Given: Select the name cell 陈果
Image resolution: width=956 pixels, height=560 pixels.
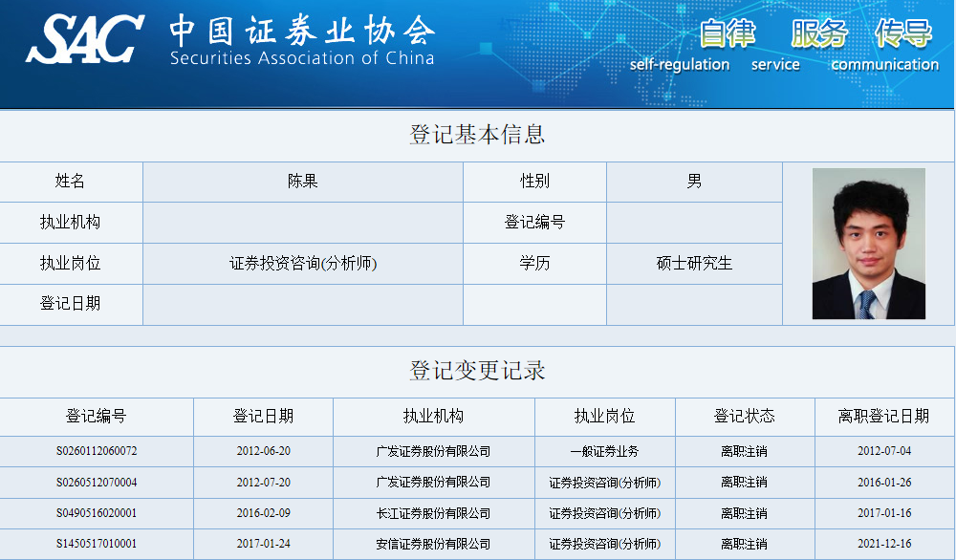Looking at the screenshot, I should [x=303, y=182].
